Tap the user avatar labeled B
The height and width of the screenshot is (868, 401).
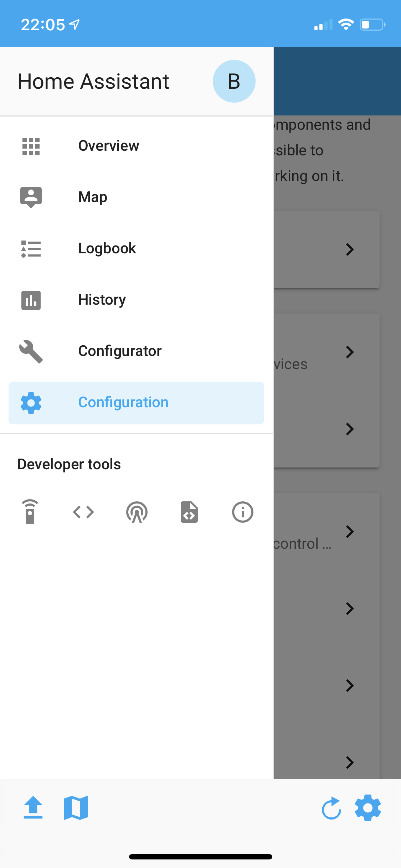(x=234, y=81)
